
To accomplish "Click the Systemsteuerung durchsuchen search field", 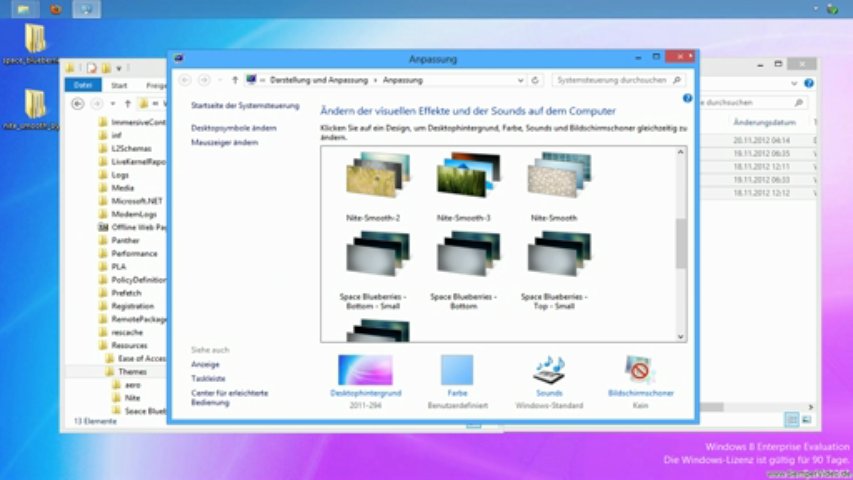I will click(618, 80).
